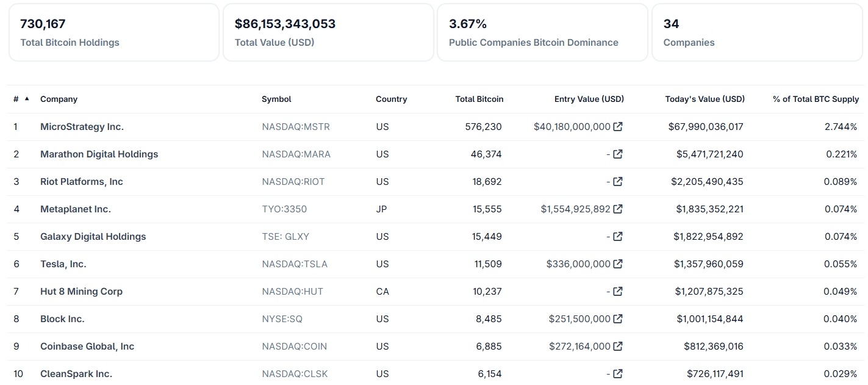Screen dimensions: 868x385
Task: Open Marathon Digital Holdings external link icon
Action: click(618, 154)
